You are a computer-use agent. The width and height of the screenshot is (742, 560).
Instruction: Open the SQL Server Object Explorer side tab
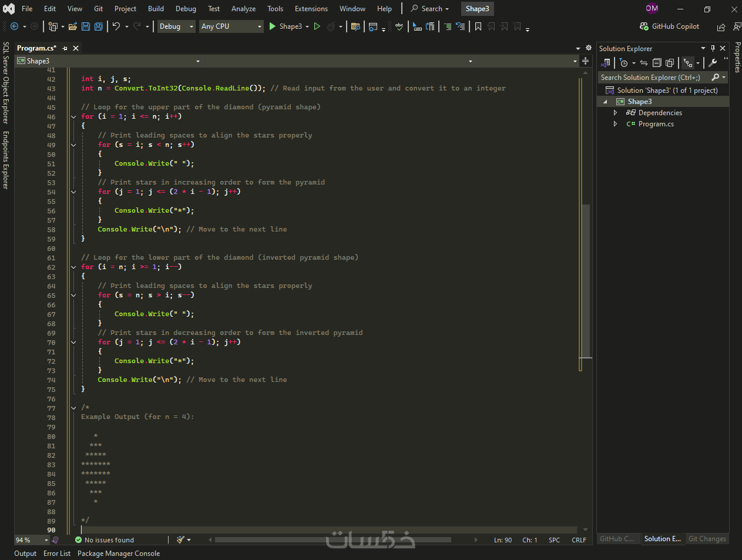6,83
